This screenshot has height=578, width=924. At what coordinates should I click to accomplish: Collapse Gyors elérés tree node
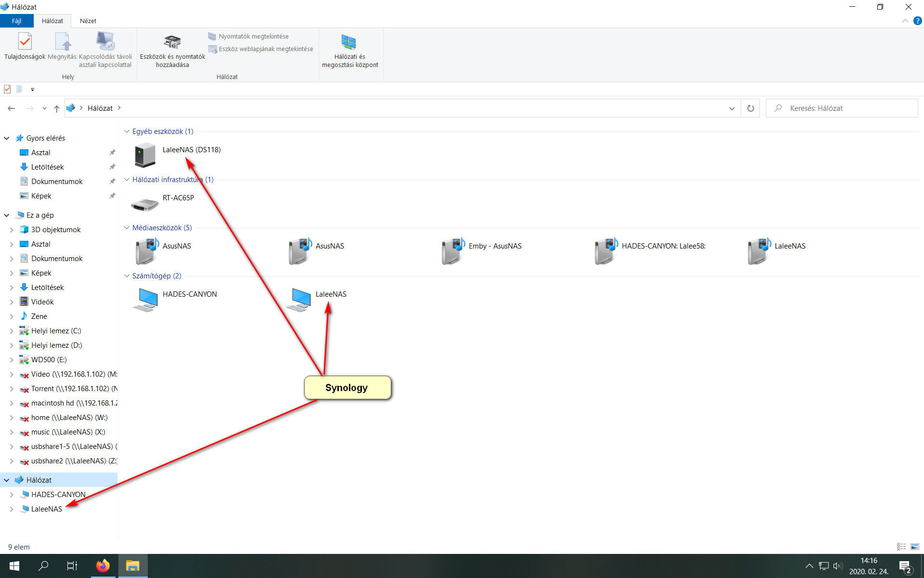coord(7,138)
